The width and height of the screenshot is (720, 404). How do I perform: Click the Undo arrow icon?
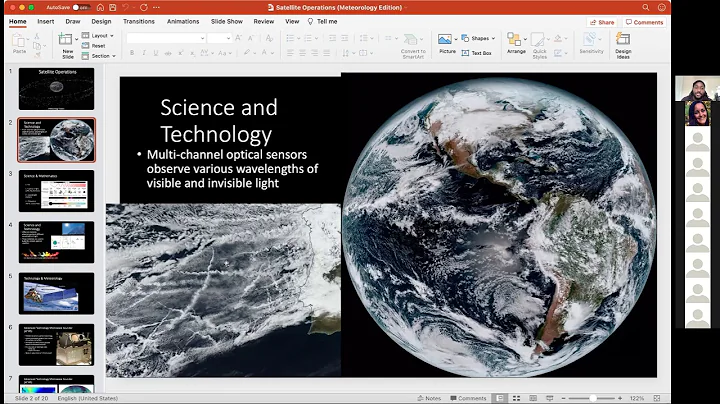coord(125,7)
